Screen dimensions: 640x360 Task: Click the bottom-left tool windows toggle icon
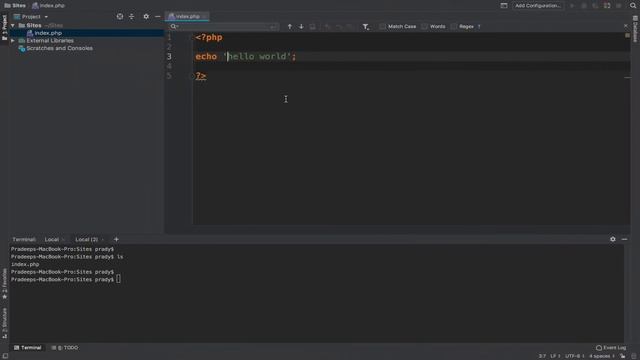(x=5, y=356)
